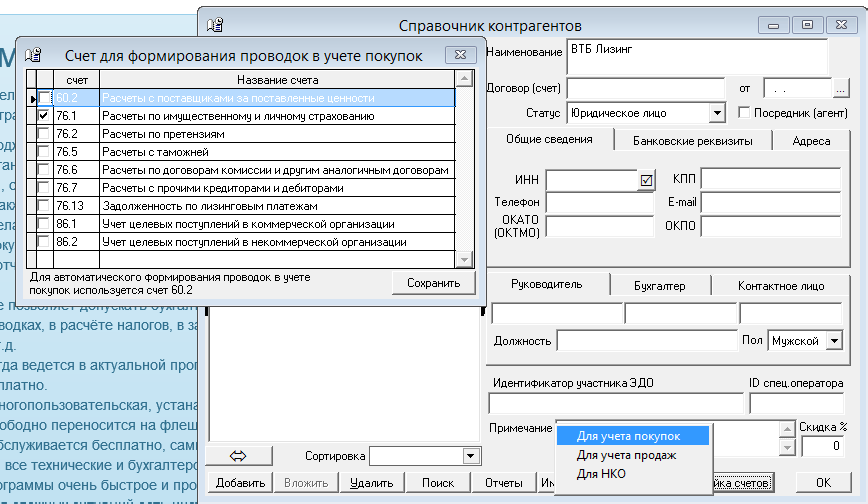This screenshot has height=504, width=868.
Task: Open the date picker ellipsis button
Action: pos(840,89)
